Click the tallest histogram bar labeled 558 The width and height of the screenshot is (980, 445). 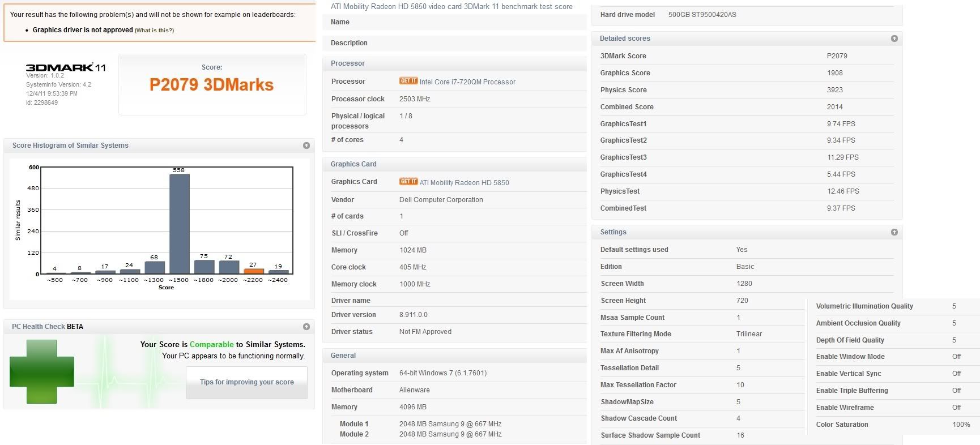[180, 224]
